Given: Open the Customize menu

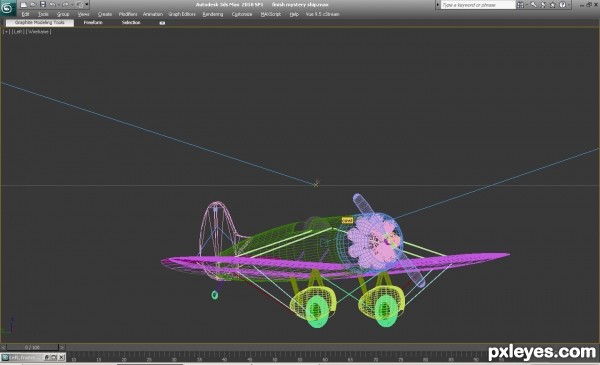Looking at the screenshot, I should pos(242,14).
